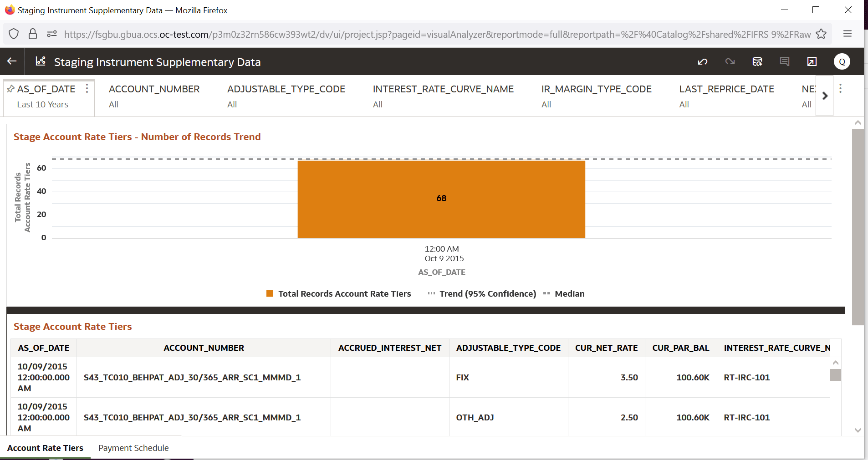Screen dimensions: 868x460
Task: Switch to the Payment Schedule tab
Action: (x=133, y=448)
